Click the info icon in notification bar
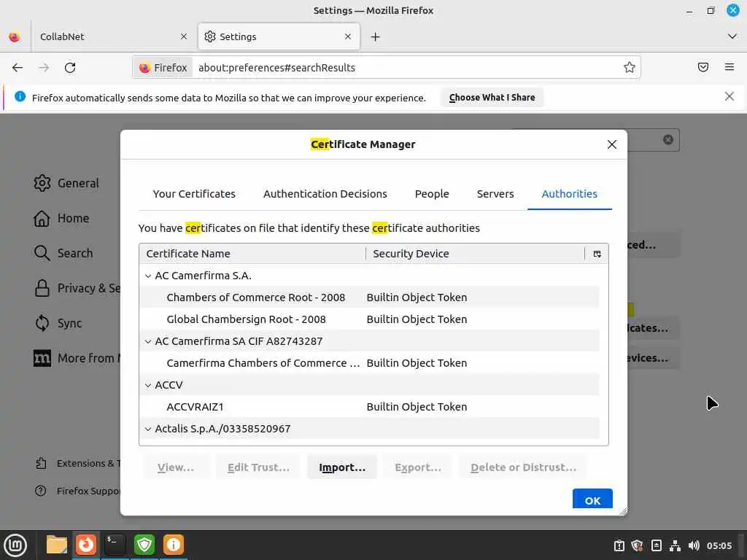Viewport: 747px width, 560px height. tap(20, 97)
